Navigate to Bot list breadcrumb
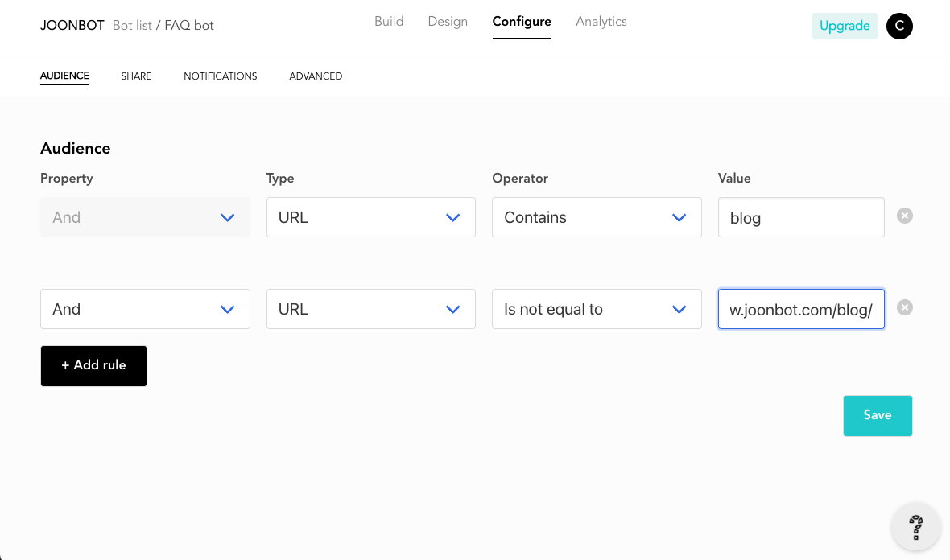The image size is (950, 560). [x=132, y=26]
